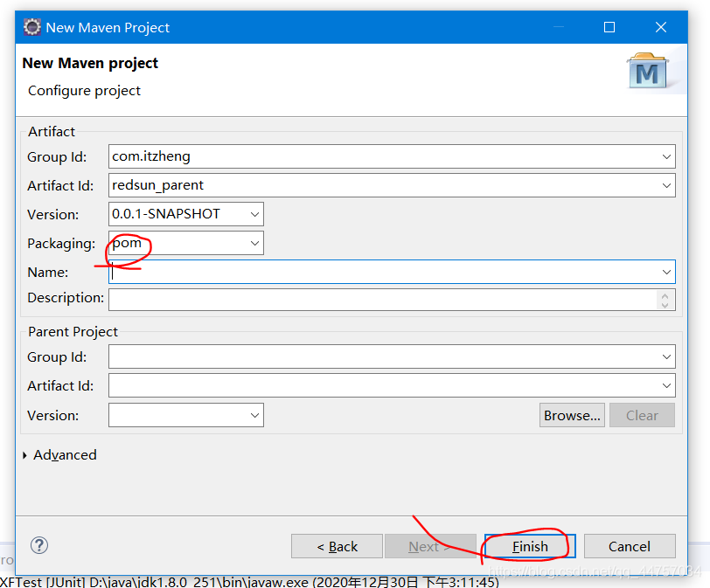710x588 pixels.
Task: Click the Cancel button
Action: pos(630,546)
